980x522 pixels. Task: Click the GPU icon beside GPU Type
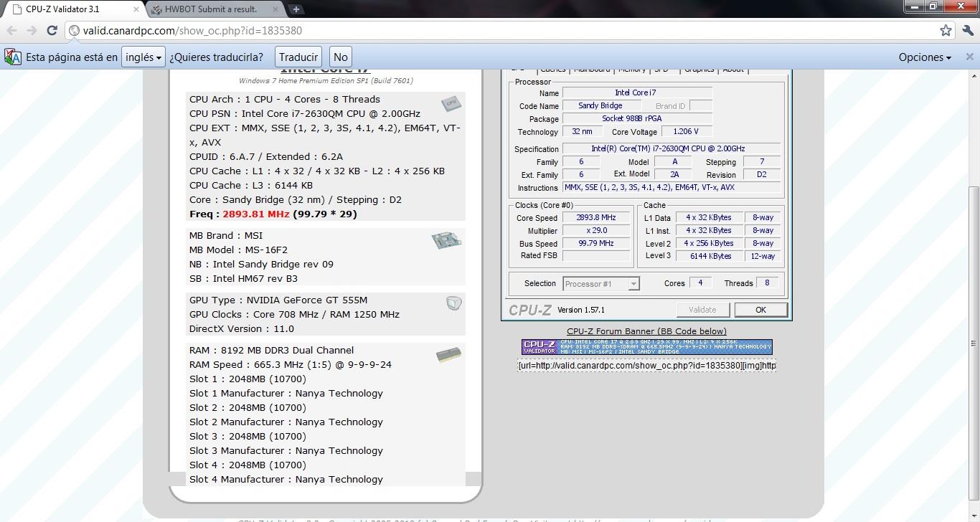point(453,304)
